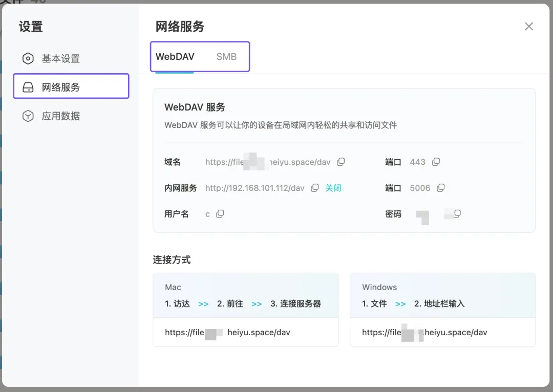Click the WebDAV 服务 heading
Screen dimensions: 553x392
click(195, 107)
